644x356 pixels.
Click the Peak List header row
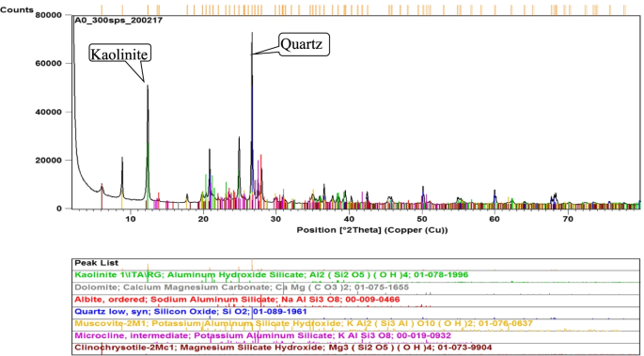(x=356, y=265)
